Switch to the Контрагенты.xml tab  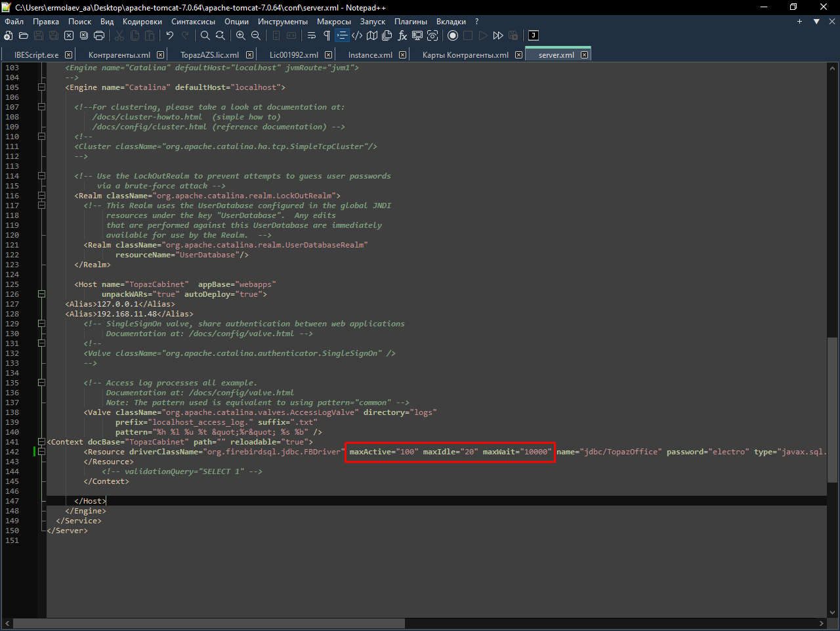[119, 55]
